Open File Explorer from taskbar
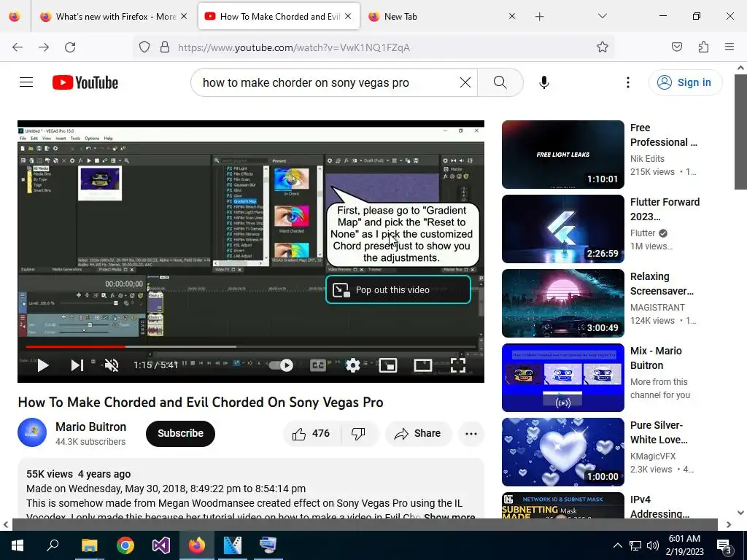The height and width of the screenshot is (560, 747). (89, 545)
